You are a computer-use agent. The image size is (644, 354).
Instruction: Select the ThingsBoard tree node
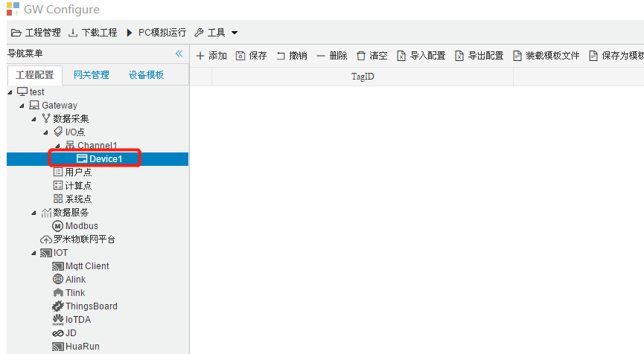(91, 306)
